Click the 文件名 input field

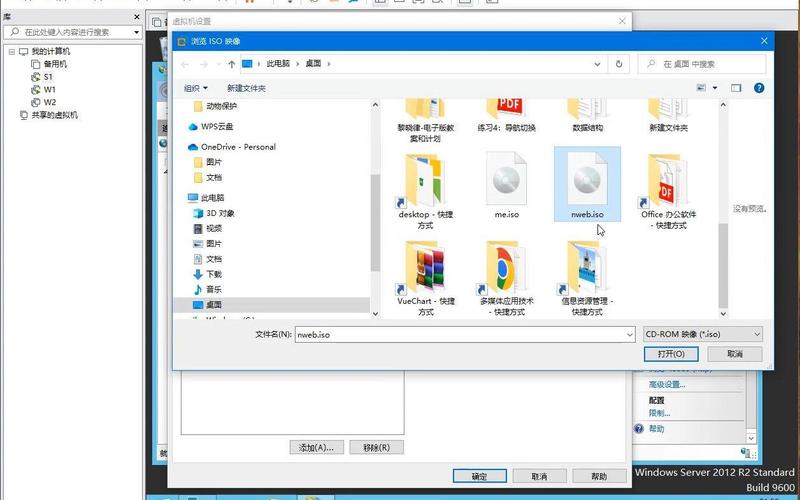click(465, 335)
